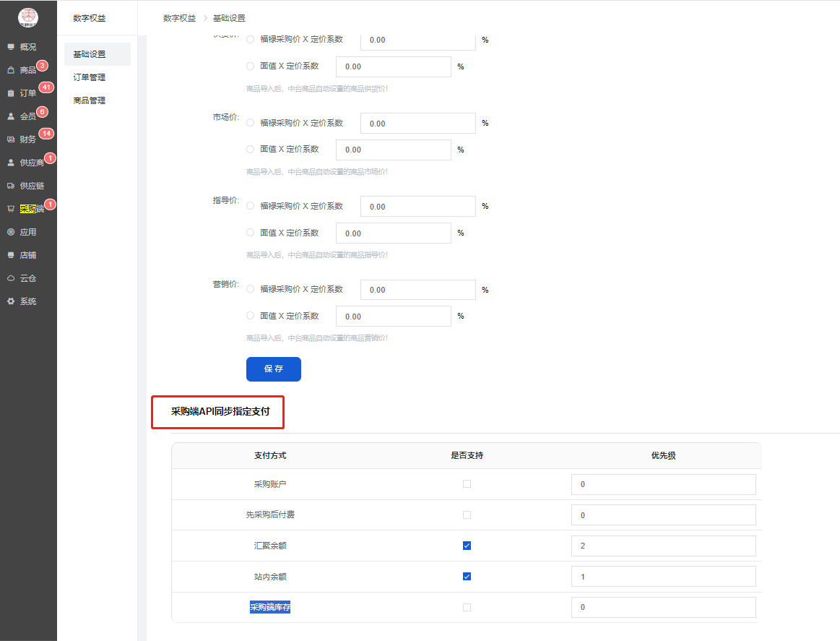
Task: Click the 云仓 cloud icon
Action: 11,278
